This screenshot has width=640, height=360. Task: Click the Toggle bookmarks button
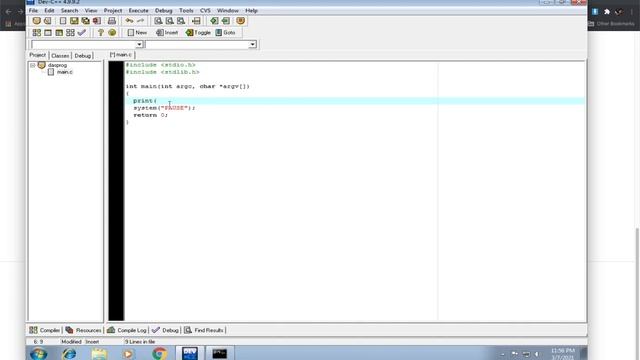(x=198, y=33)
